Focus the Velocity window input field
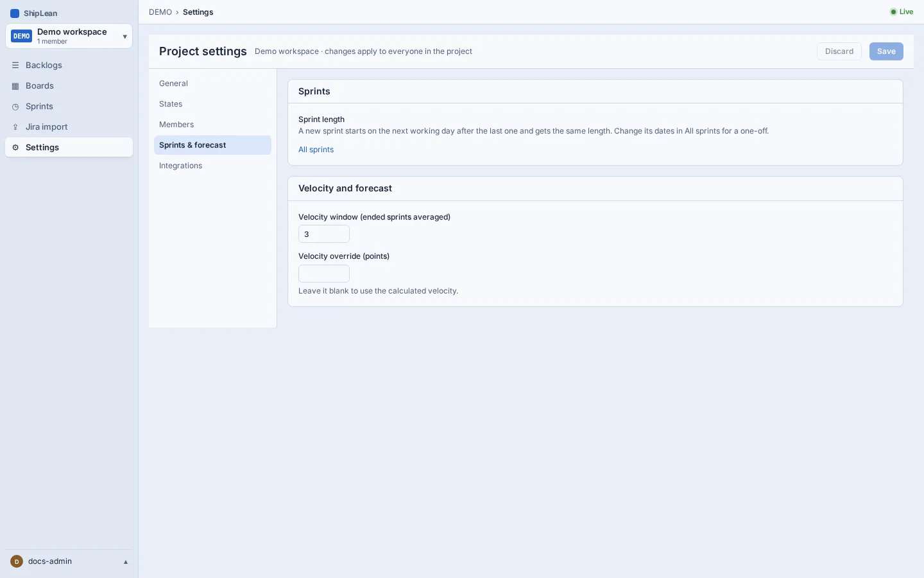Viewport: 924px width, 578px height. (x=324, y=234)
